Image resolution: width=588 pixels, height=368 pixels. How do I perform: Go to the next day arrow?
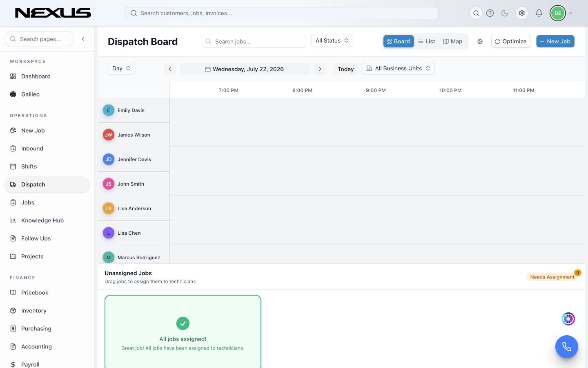pos(320,69)
